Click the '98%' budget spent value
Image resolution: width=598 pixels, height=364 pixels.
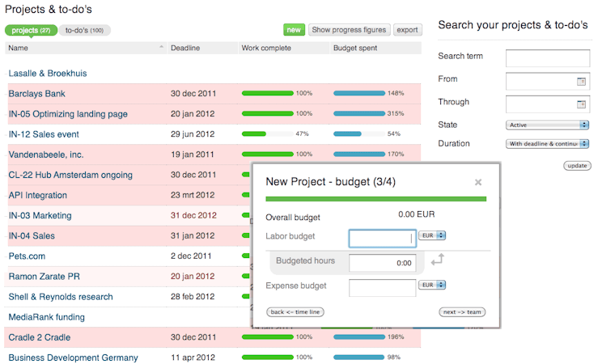pos(393,358)
